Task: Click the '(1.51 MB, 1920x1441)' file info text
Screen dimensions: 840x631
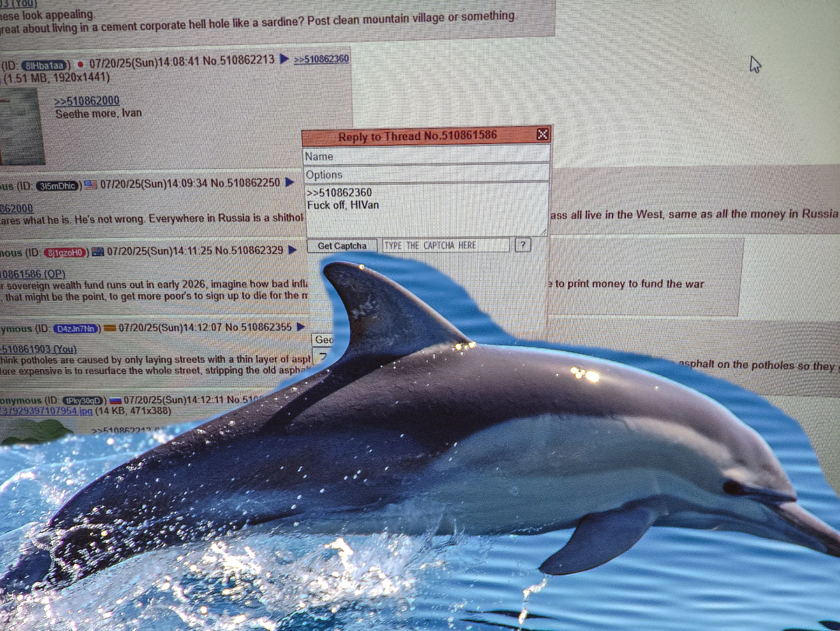Action: (57, 78)
